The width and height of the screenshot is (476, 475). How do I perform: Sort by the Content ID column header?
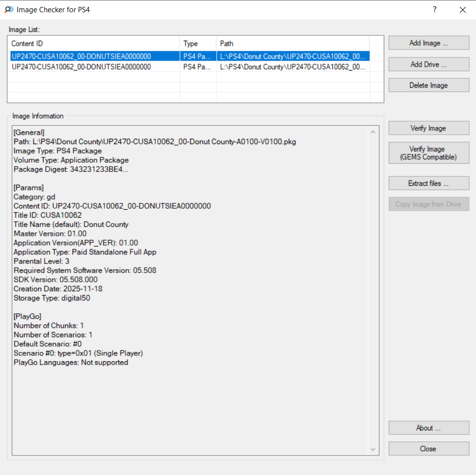pos(93,44)
